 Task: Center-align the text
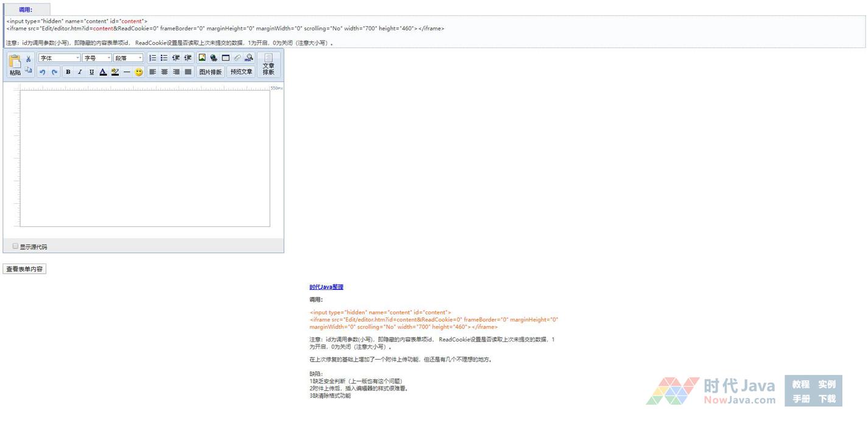click(x=164, y=72)
